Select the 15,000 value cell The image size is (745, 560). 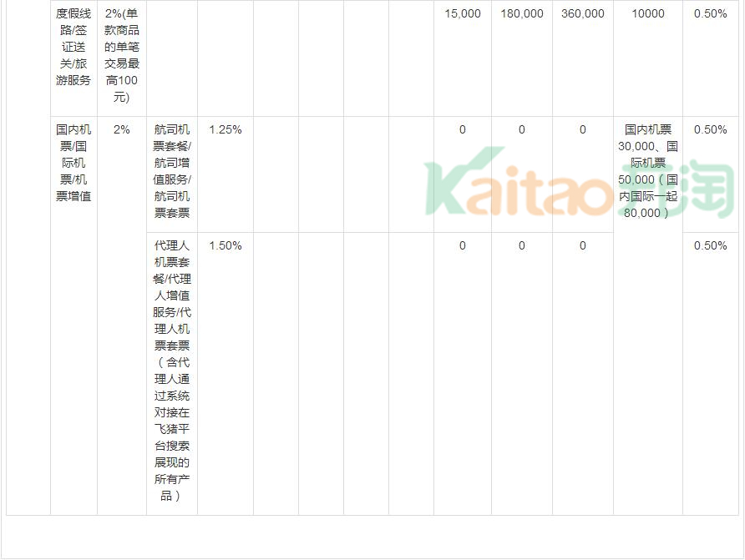(463, 13)
